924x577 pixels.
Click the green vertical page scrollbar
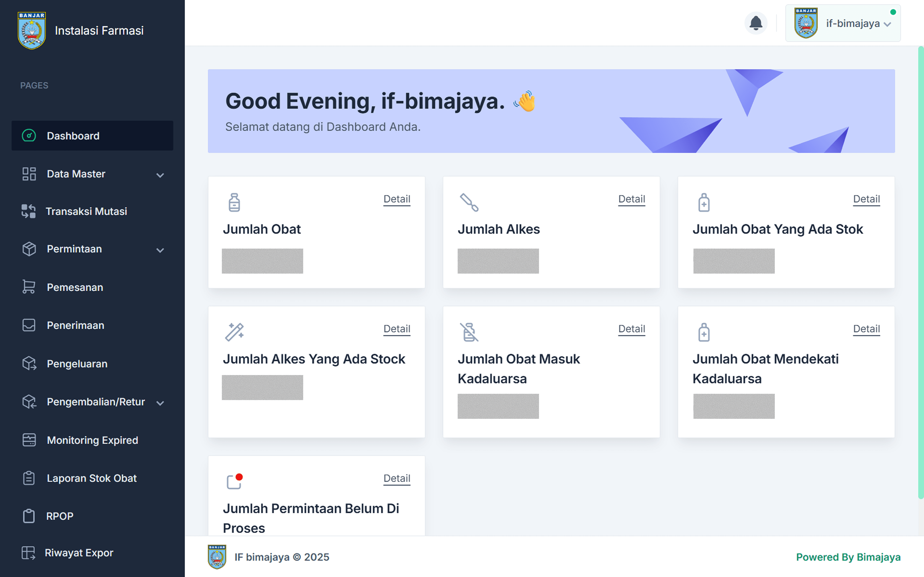tap(921, 272)
